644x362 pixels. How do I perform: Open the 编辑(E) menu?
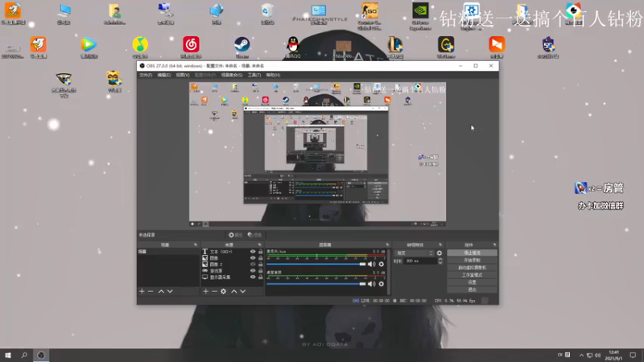pyautogui.click(x=164, y=75)
